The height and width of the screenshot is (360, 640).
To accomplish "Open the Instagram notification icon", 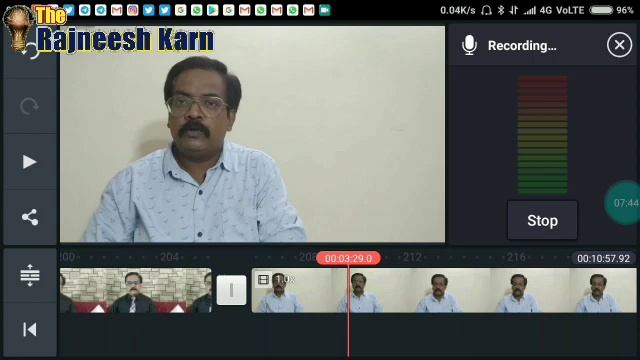I will (x=133, y=10).
